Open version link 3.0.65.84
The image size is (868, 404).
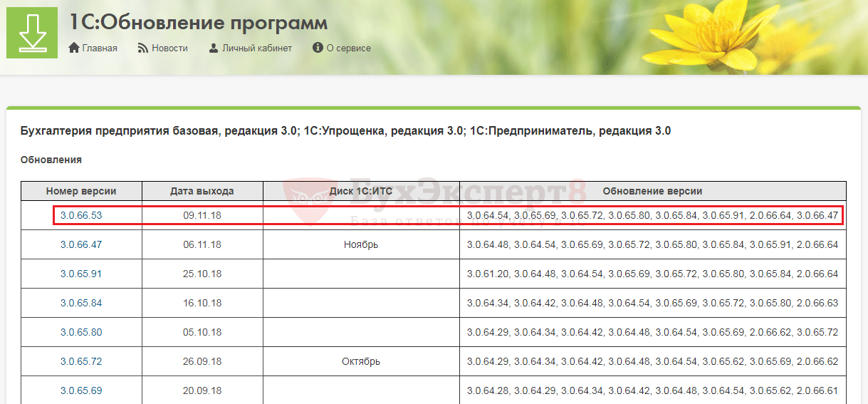pos(81,303)
